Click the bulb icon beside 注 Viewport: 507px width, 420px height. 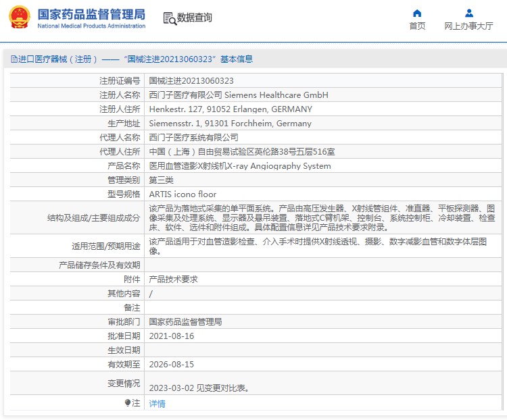tap(127, 403)
